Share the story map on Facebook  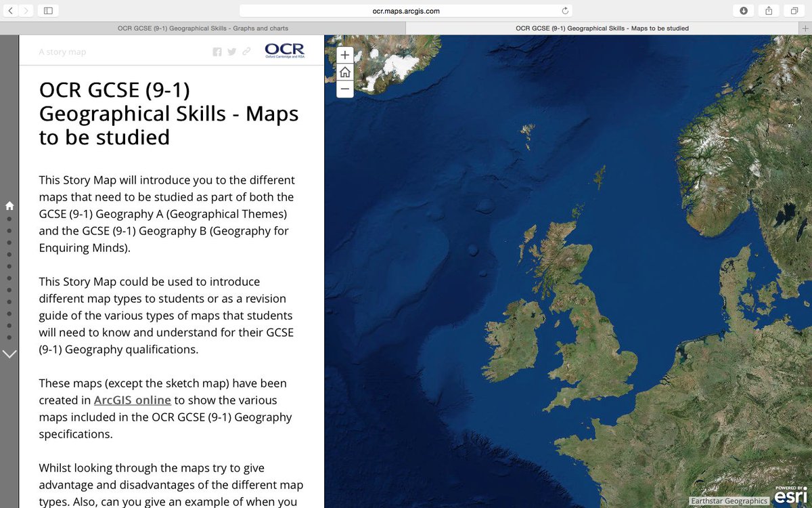[x=217, y=51]
